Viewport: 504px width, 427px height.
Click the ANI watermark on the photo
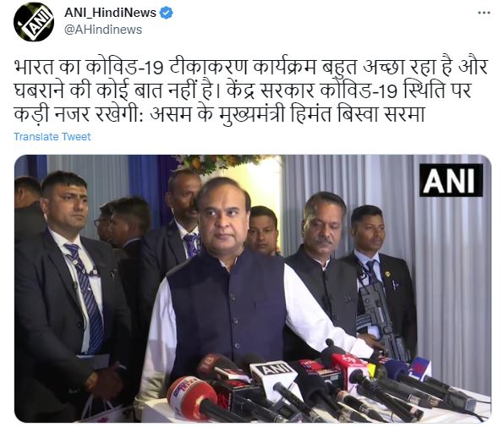[x=451, y=180]
